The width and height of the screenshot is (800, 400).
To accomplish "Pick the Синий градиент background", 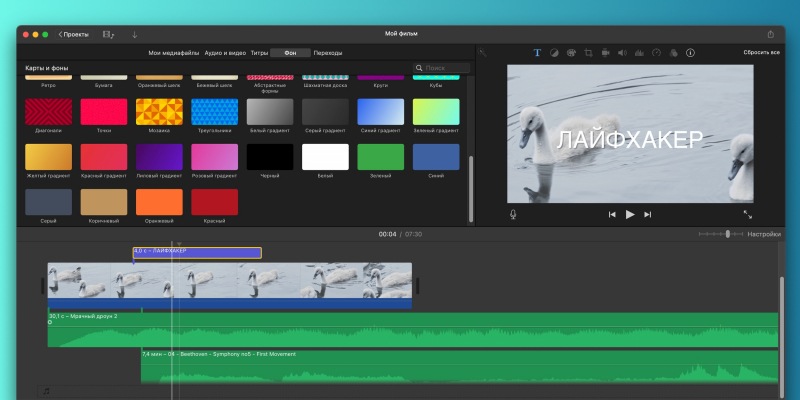I will [381, 112].
